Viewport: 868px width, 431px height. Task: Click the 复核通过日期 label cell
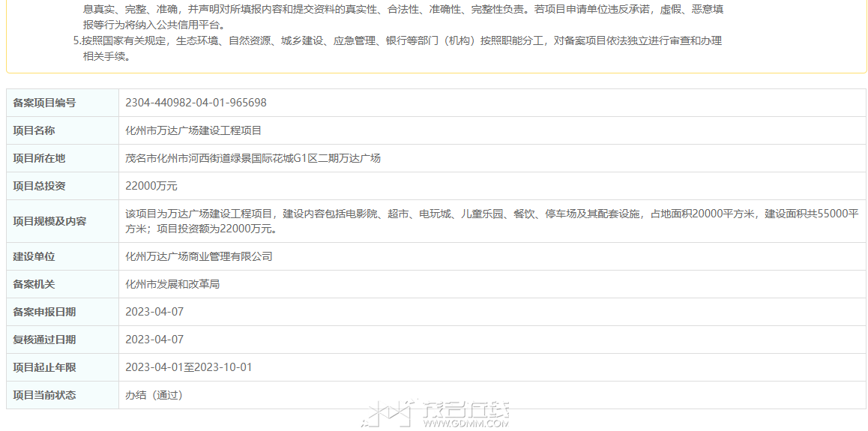pos(45,340)
